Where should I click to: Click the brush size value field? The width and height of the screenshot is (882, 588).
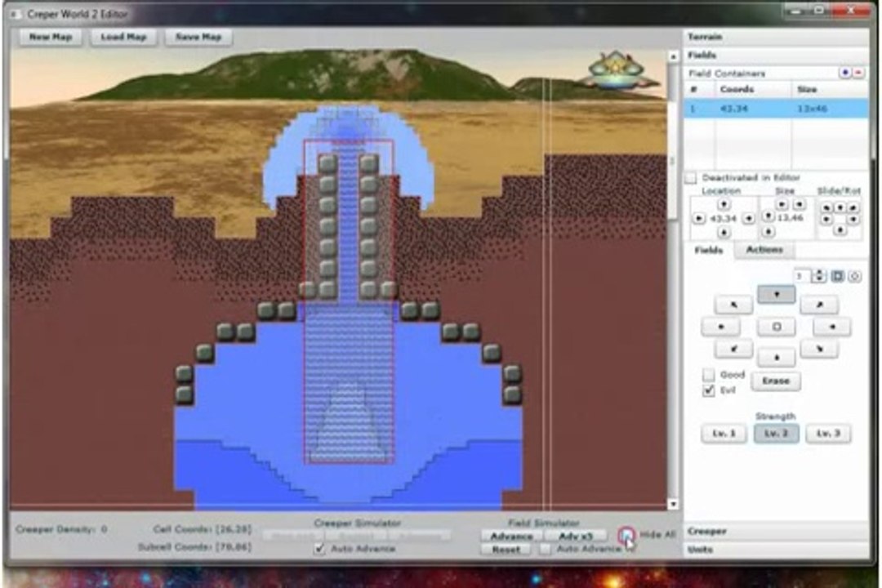tap(803, 276)
